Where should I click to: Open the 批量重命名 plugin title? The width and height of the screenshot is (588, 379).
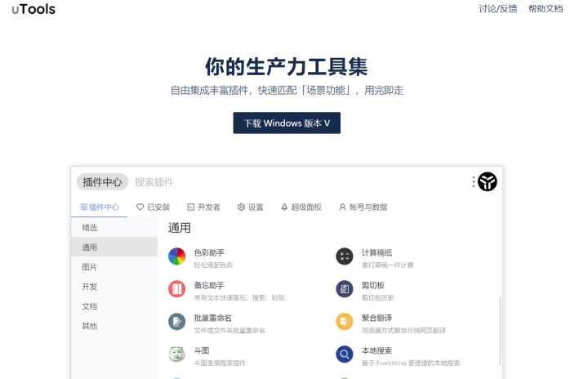pos(213,318)
